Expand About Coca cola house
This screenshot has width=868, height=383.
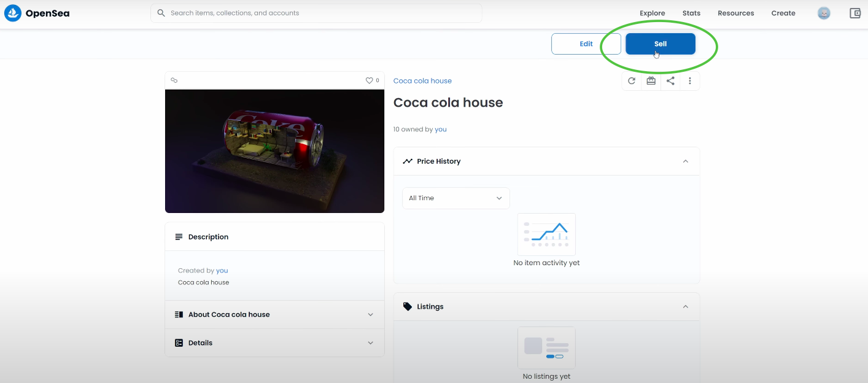pyautogui.click(x=370, y=314)
